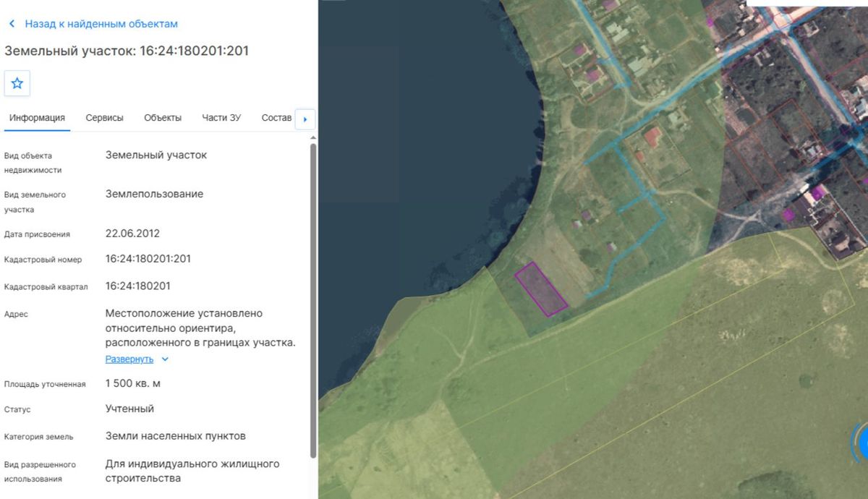868x499 pixels.
Task: Click the area value "1 500 кв. м"
Action: point(133,383)
